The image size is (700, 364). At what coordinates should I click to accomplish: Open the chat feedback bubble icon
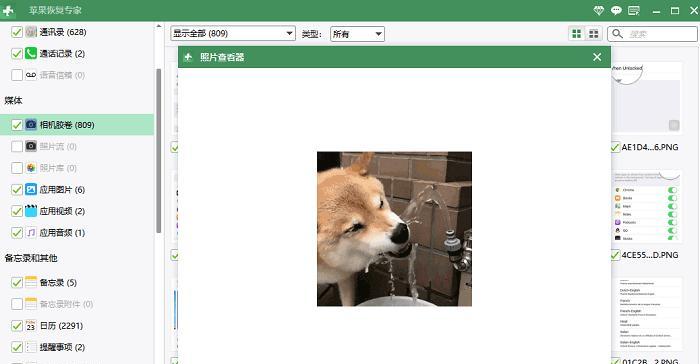[x=616, y=10]
